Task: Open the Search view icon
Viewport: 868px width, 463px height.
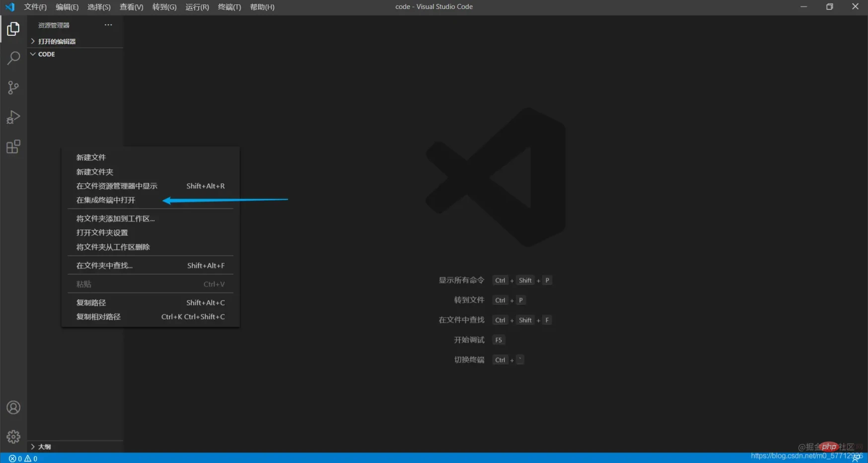Action: (x=13, y=58)
